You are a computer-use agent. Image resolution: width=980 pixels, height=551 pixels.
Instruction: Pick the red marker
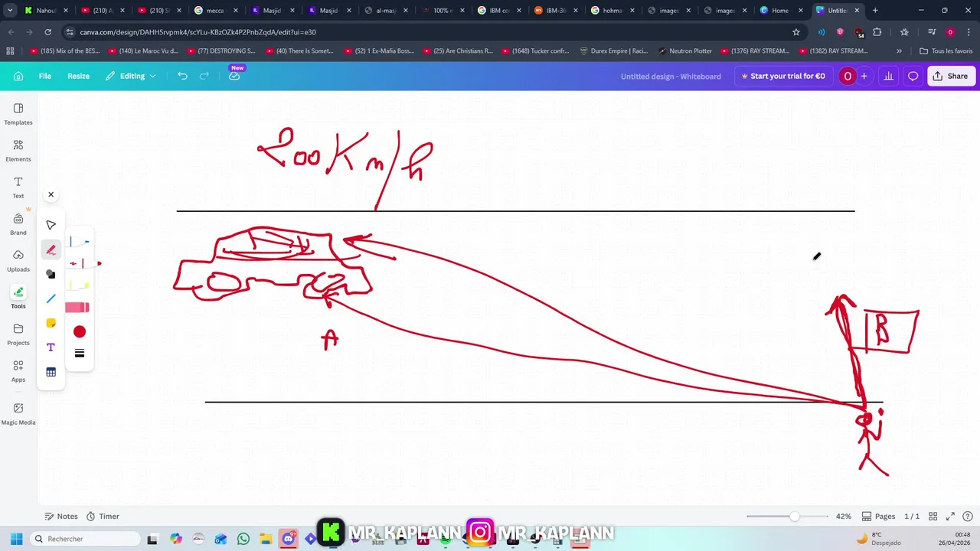coord(84,263)
